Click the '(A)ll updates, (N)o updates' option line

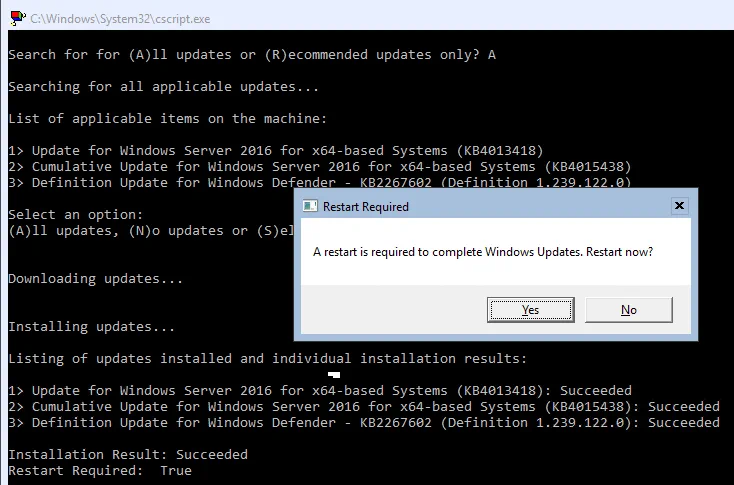tap(151, 231)
